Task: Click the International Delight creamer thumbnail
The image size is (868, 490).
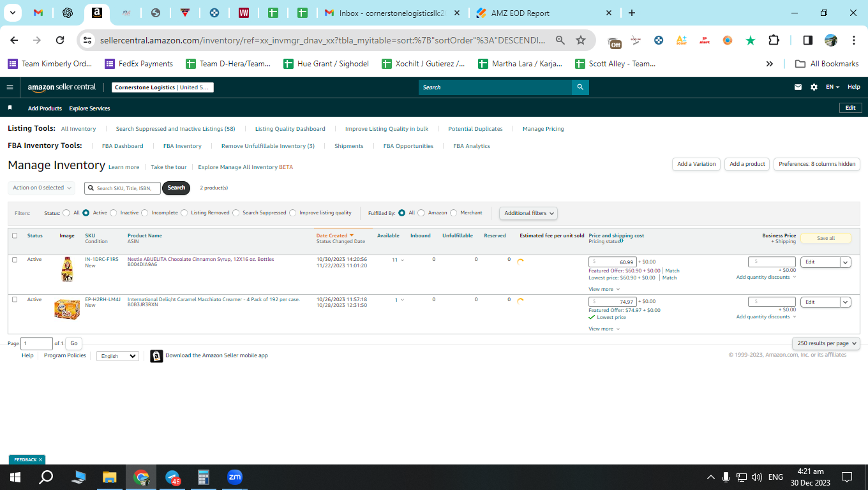Action: (x=67, y=309)
